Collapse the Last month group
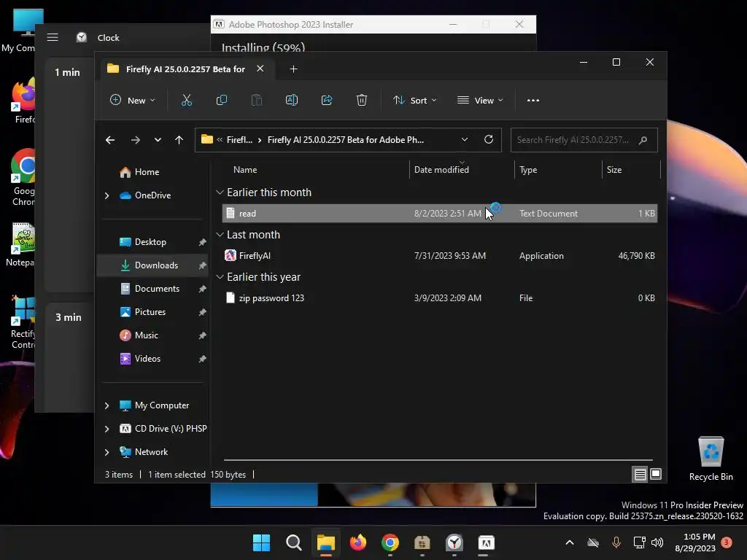Screen dimensions: 747x560 (220, 235)
